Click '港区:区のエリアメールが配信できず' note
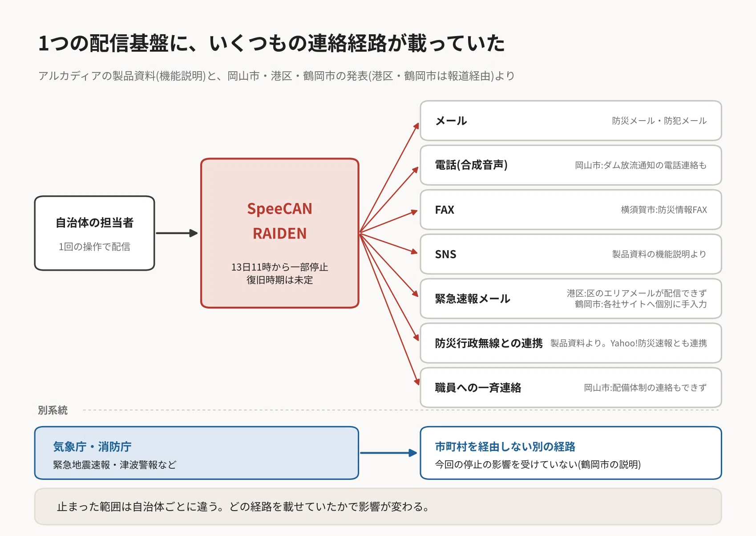This screenshot has height=536, width=756. (637, 293)
